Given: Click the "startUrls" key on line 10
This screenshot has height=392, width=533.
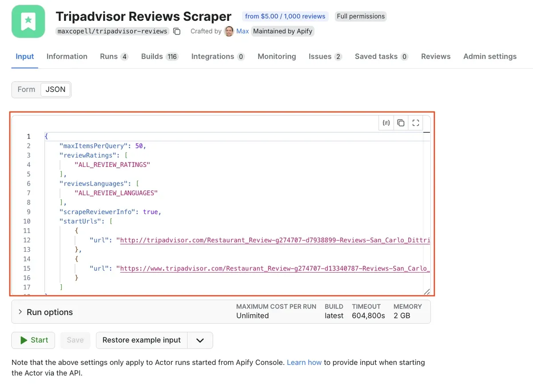Looking at the screenshot, I should [x=80, y=221].
